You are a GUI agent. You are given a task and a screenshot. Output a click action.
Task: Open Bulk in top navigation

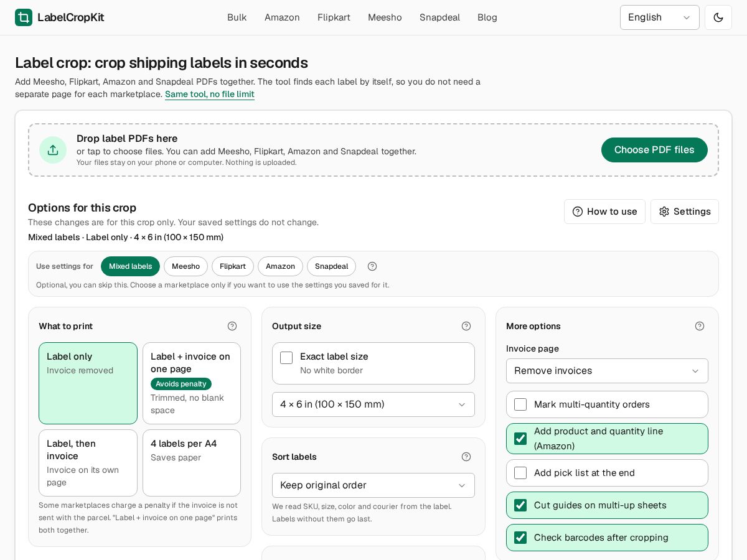pos(237,17)
